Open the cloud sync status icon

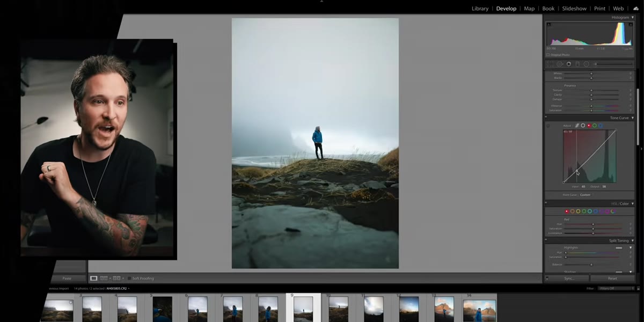[x=636, y=9]
